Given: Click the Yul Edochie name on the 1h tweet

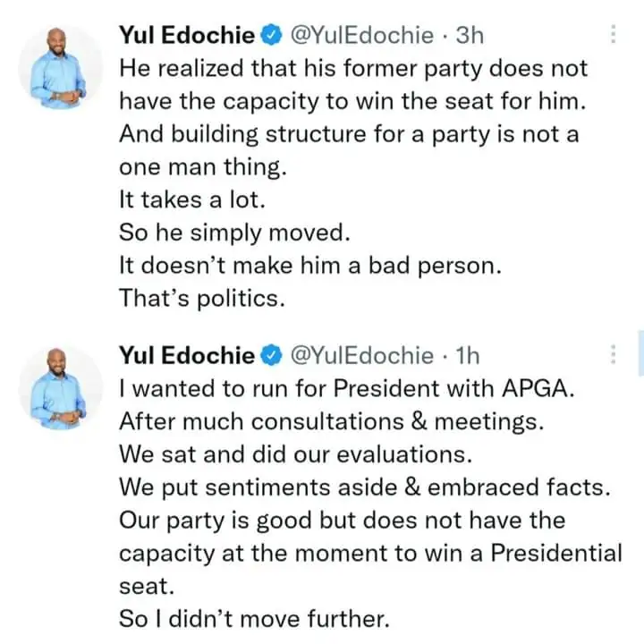Looking at the screenshot, I should (187, 356).
